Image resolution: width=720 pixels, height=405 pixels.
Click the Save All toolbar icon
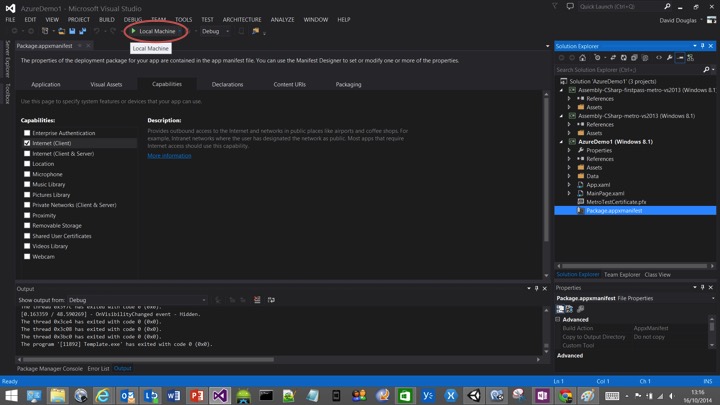coord(83,31)
